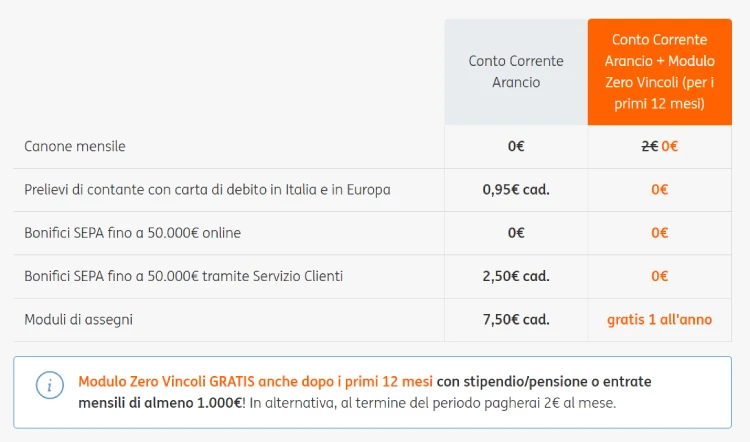Click orange Modulo Zero Vincoli GRATIS text
The width and height of the screenshot is (750, 442).
click(x=255, y=382)
